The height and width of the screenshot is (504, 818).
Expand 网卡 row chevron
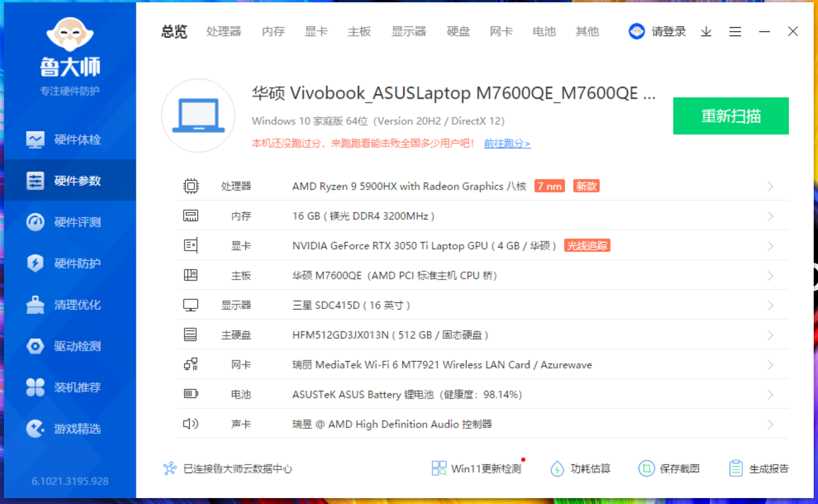coord(770,365)
